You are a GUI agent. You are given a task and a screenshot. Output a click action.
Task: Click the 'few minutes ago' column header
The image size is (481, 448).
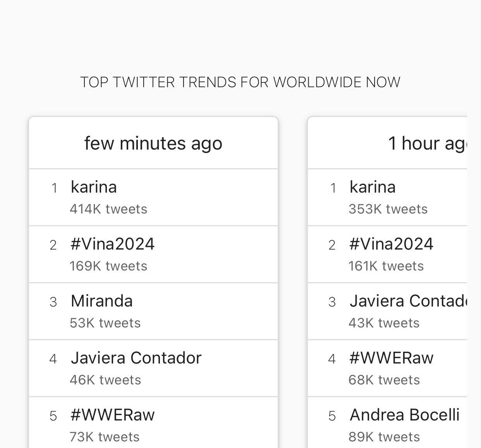(153, 143)
